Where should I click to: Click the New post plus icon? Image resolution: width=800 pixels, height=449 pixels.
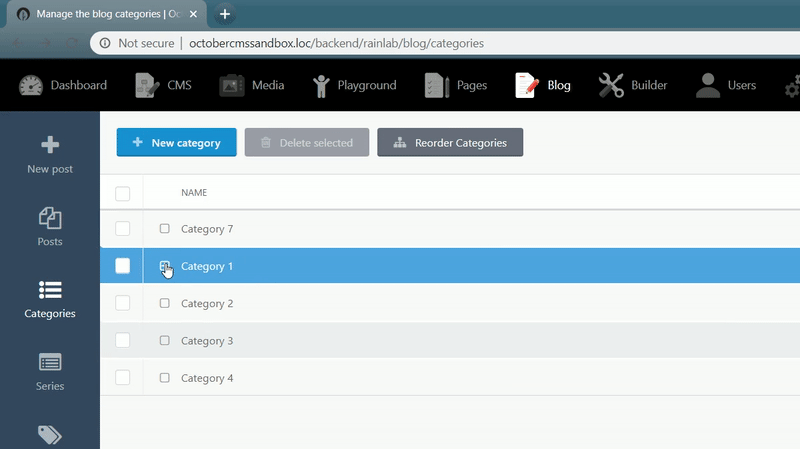point(50,145)
